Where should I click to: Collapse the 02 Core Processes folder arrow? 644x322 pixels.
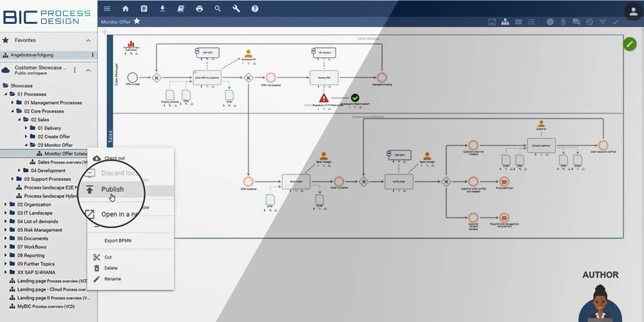(13, 111)
